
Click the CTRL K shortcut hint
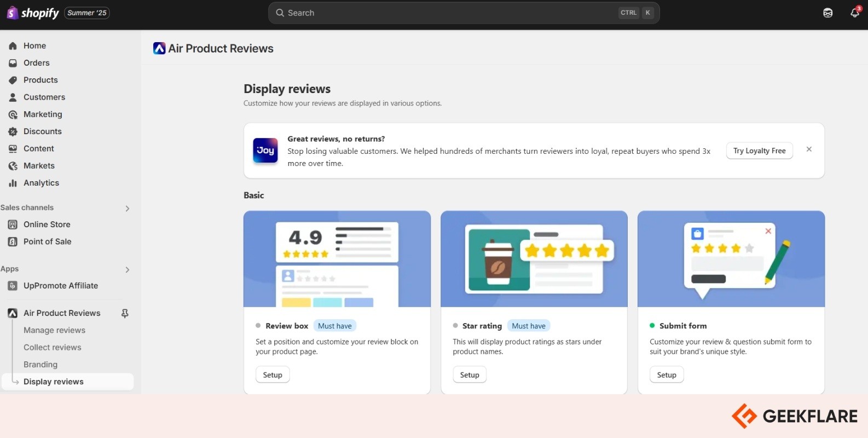pos(636,13)
